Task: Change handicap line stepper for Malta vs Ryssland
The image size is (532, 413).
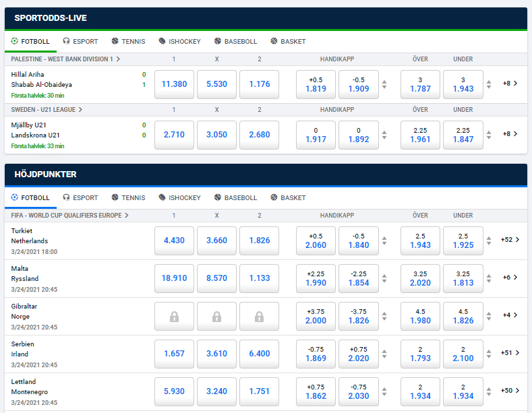Action: (384, 278)
